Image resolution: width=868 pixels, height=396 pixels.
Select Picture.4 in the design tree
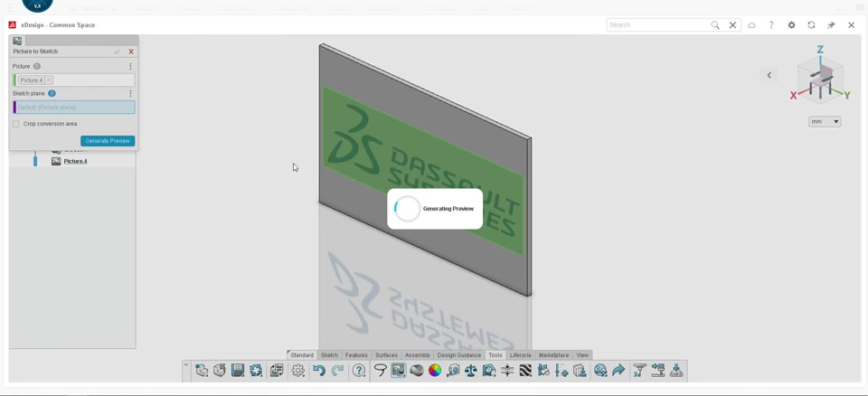click(x=75, y=161)
